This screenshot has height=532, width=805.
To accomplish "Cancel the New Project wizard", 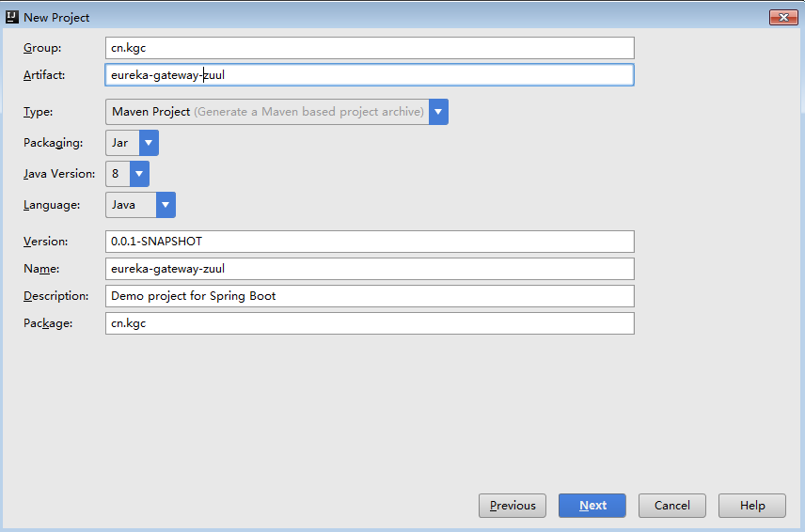I will pos(671,506).
